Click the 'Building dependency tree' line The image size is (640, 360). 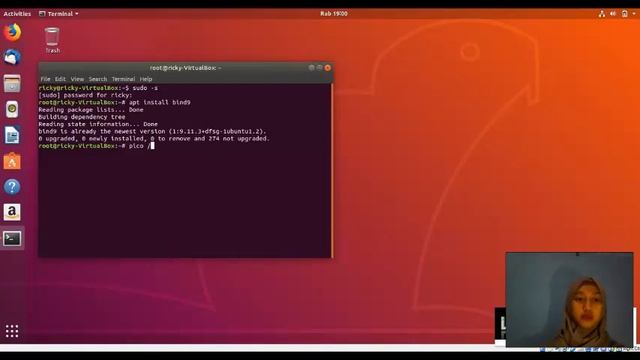(82, 117)
